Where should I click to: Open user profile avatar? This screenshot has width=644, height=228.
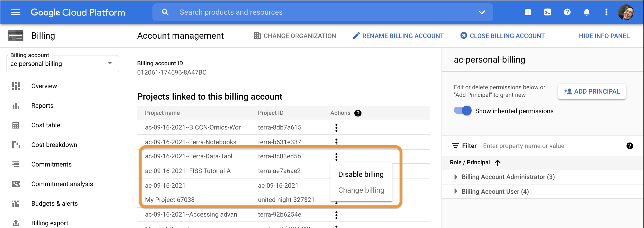tap(626, 12)
